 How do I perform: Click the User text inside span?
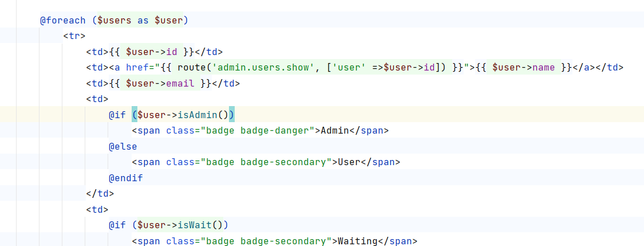349,162
